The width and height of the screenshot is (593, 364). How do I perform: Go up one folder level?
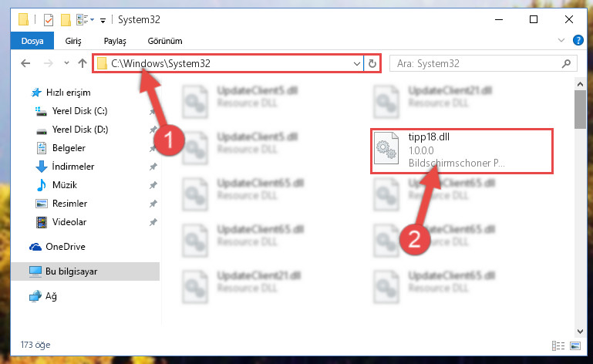point(83,63)
